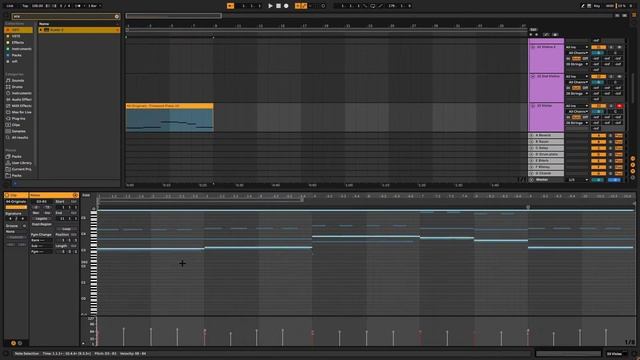Toggle the clip Loop switch

click(66, 229)
